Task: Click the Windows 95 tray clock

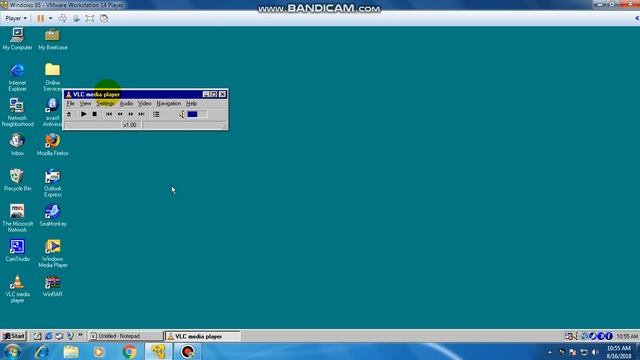Action: (x=627, y=336)
